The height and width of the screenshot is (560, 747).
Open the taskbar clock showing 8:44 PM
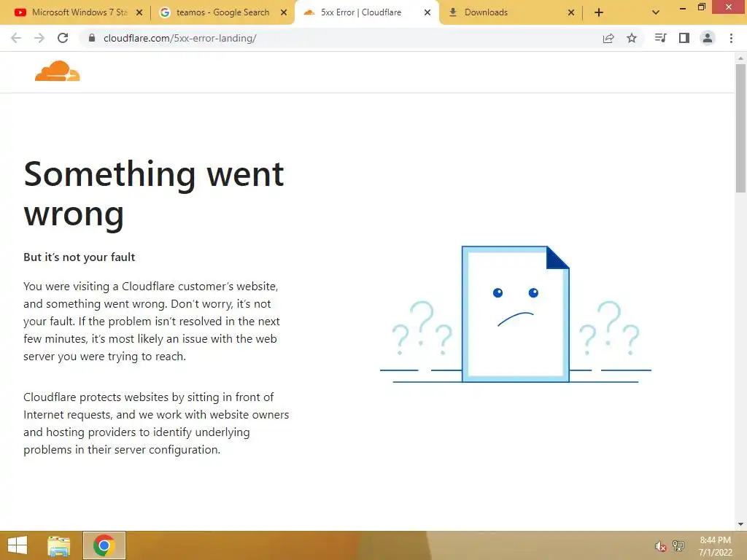(x=715, y=546)
